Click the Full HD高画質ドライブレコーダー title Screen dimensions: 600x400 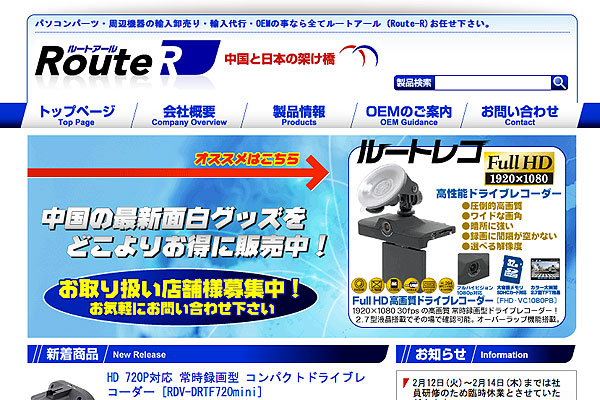[422, 300]
